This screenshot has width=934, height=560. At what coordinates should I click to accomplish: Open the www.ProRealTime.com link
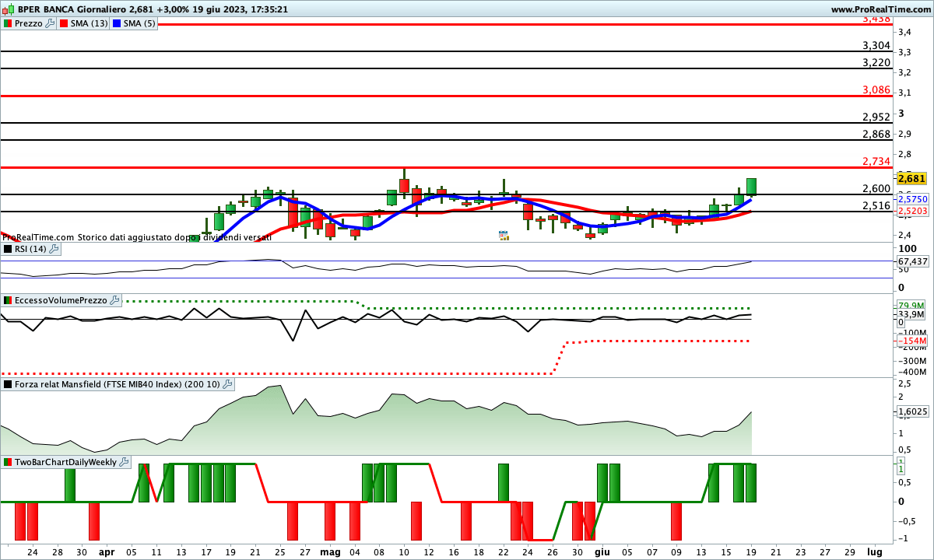pos(880,9)
